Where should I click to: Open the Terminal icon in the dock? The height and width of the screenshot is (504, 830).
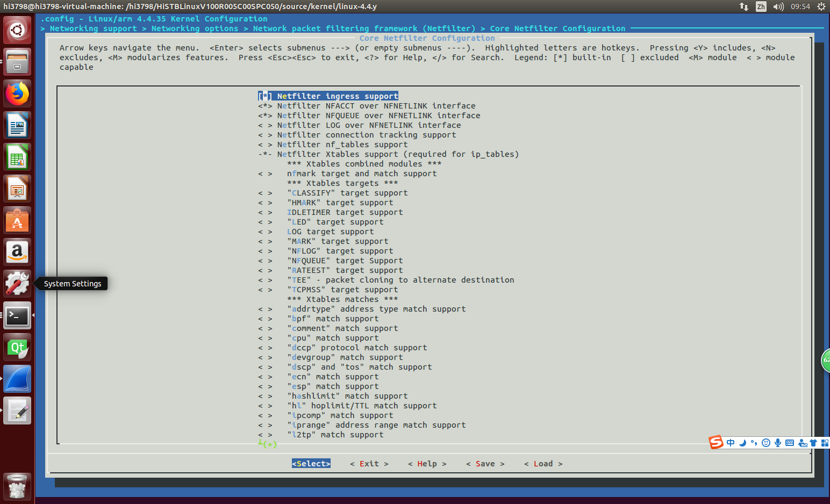[17, 316]
